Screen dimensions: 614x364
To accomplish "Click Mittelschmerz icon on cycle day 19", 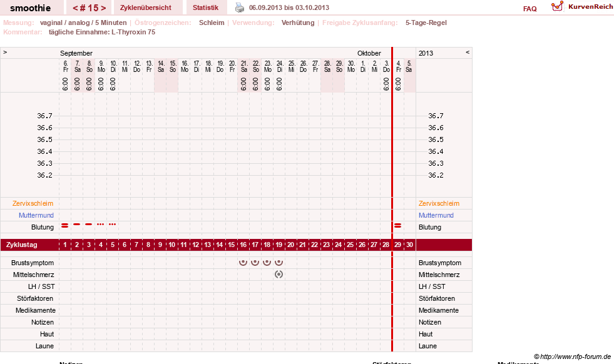I will tap(279, 275).
